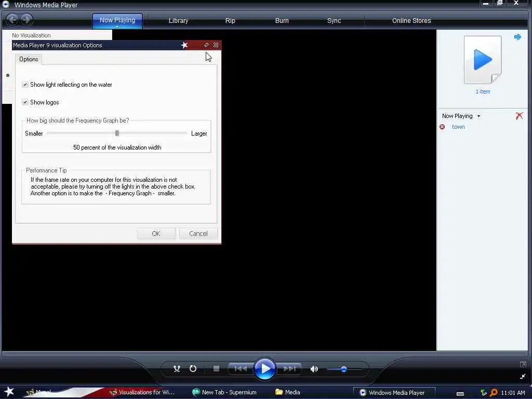The height and width of the screenshot is (399, 532).
Task: Open the Sync tab
Action: (334, 21)
